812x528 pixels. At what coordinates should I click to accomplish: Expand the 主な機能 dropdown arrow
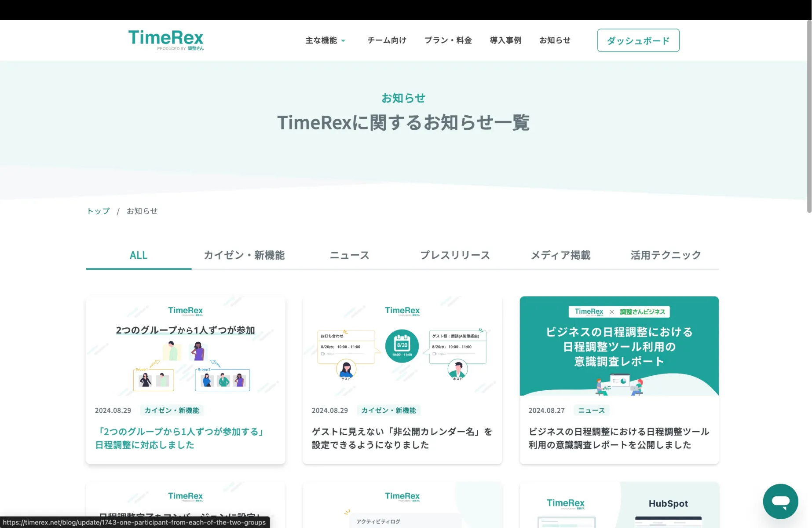(344, 41)
